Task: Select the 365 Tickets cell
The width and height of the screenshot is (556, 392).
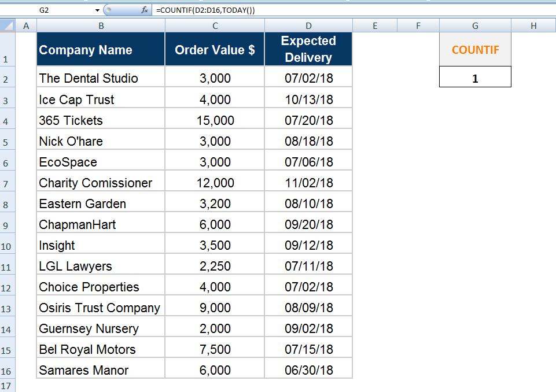Action: coord(101,120)
